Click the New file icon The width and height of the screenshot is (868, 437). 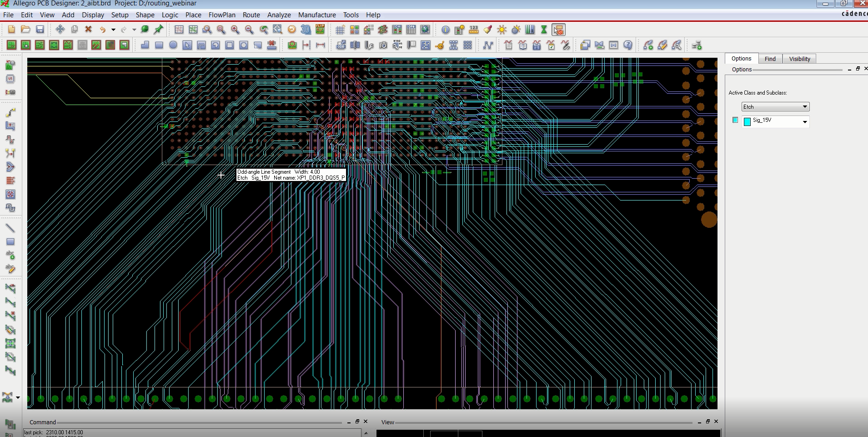pos(11,30)
